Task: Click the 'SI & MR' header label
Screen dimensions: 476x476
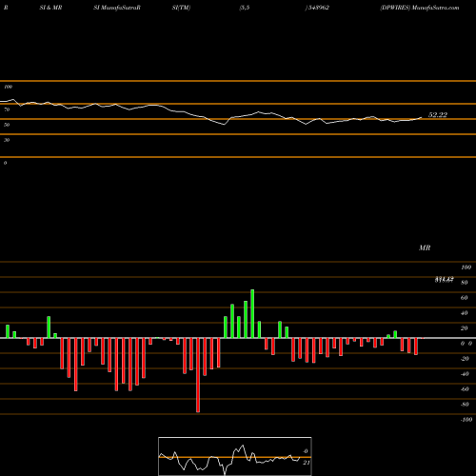Action: [x=50, y=8]
